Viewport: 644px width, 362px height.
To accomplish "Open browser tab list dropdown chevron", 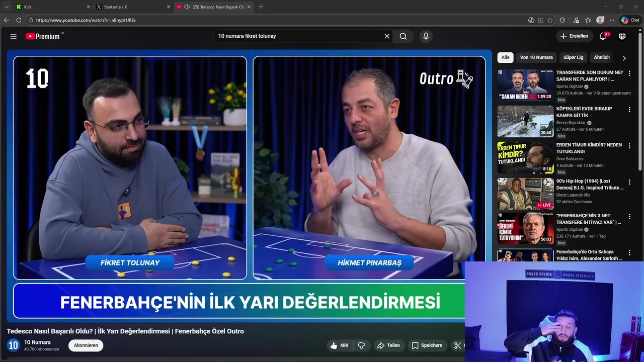I will click(7, 7).
